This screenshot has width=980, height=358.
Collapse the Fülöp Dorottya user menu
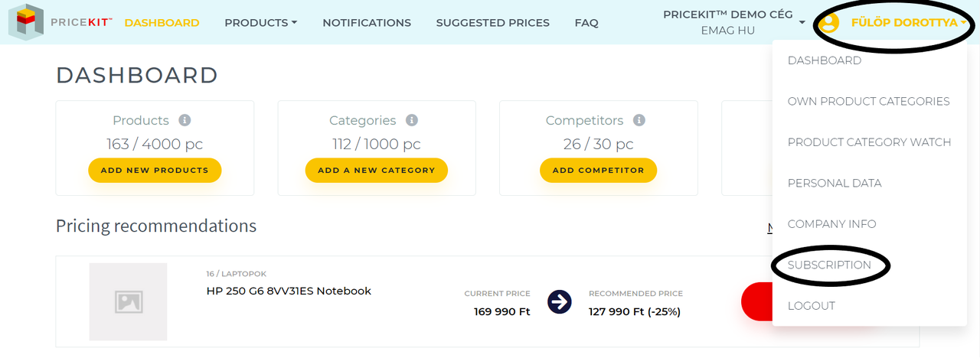(908, 23)
